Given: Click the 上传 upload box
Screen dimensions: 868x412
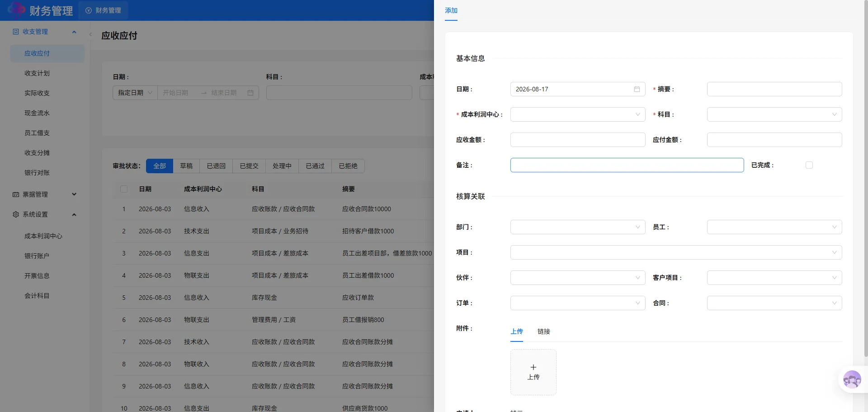Looking at the screenshot, I should point(533,372).
